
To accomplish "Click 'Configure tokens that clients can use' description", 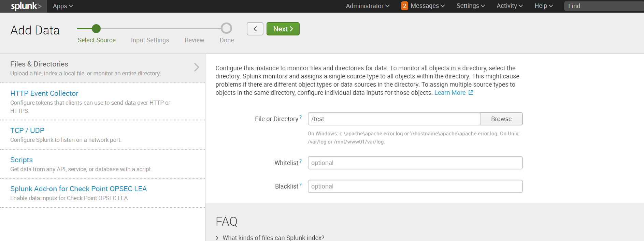I will point(90,107).
